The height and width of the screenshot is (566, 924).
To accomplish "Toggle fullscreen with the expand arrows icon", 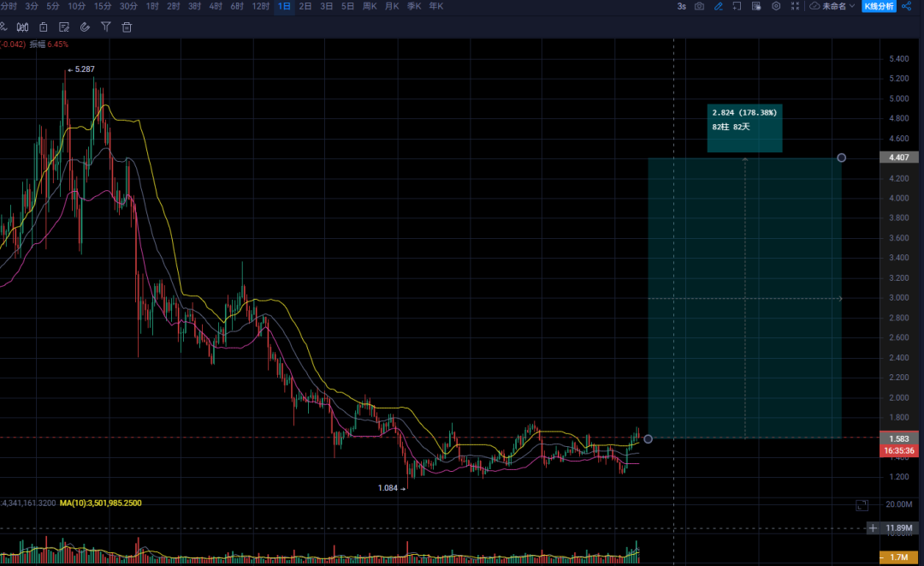I will (x=795, y=6).
